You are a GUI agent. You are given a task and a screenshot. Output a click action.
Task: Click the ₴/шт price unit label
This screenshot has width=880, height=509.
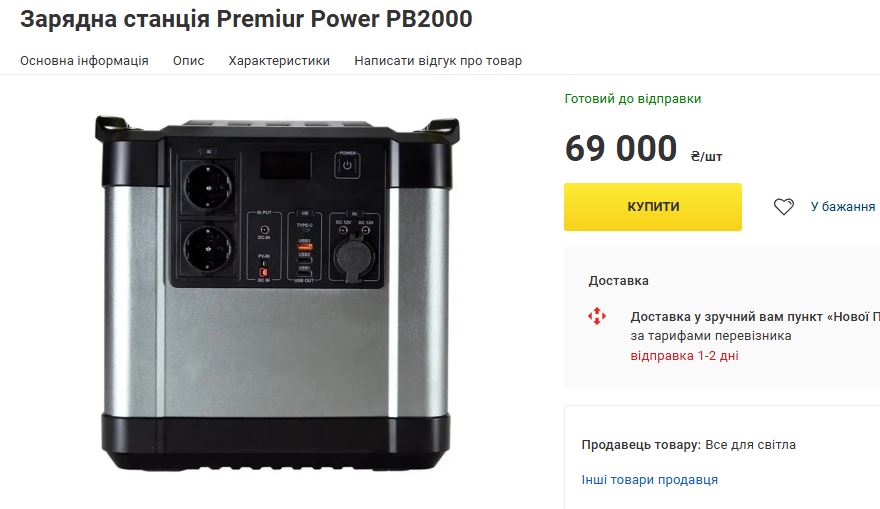pos(706,157)
